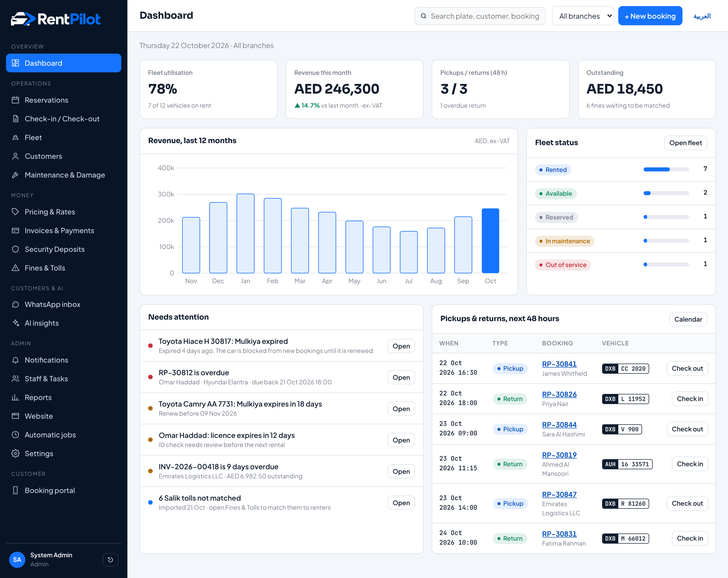
Task: Click the DXB V 900 plate badge
Action: click(622, 429)
